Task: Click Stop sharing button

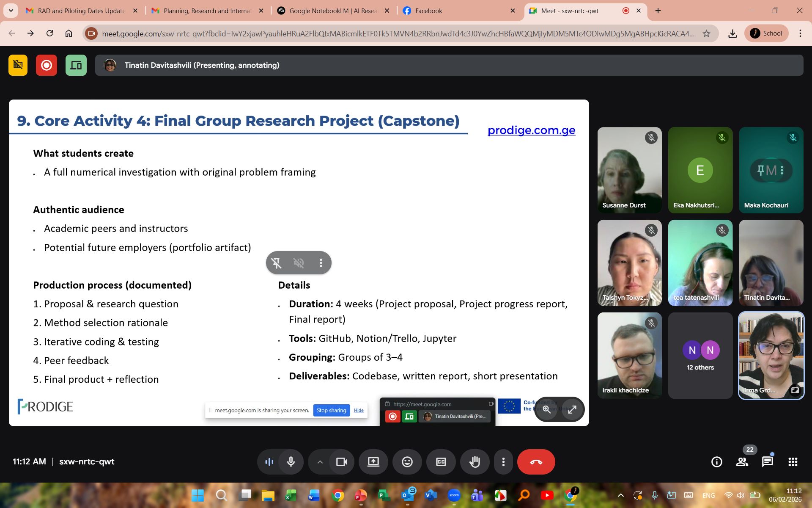Action: tap(331, 410)
